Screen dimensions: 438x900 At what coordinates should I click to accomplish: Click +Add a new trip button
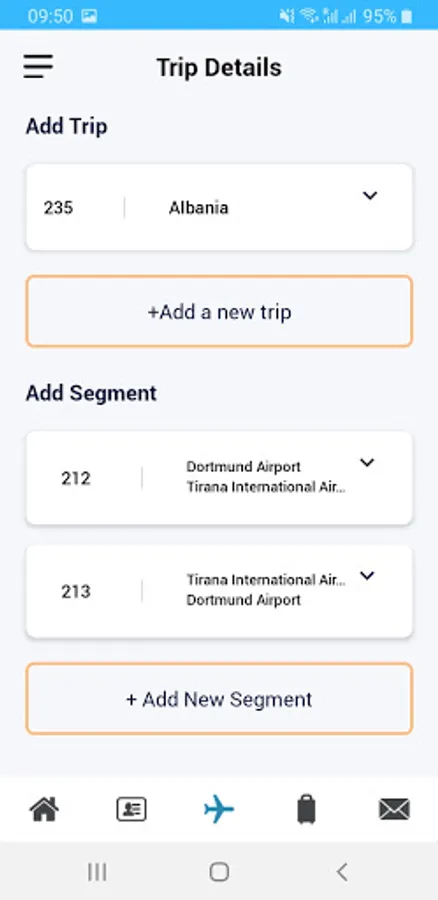coord(219,311)
